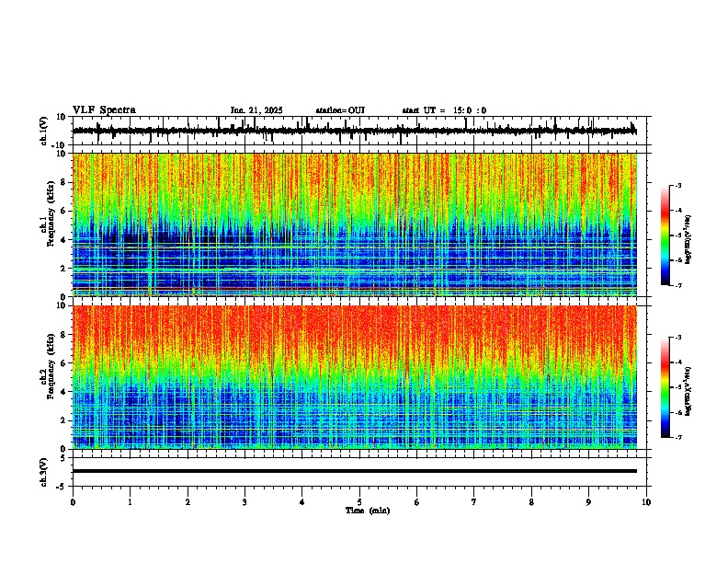728x563 pixels.
Task: Click the ch.1 voltage waveform trace panel
Action: click(x=359, y=131)
